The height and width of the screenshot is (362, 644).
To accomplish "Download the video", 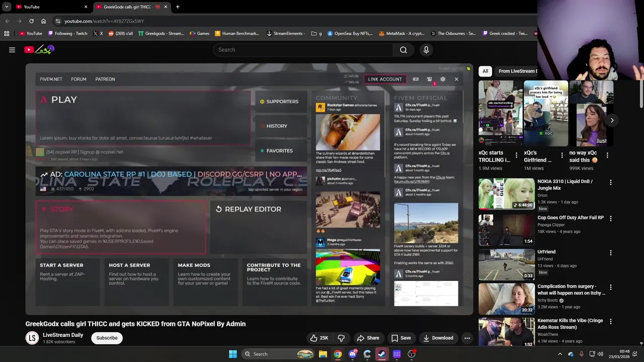I will tap(438, 338).
